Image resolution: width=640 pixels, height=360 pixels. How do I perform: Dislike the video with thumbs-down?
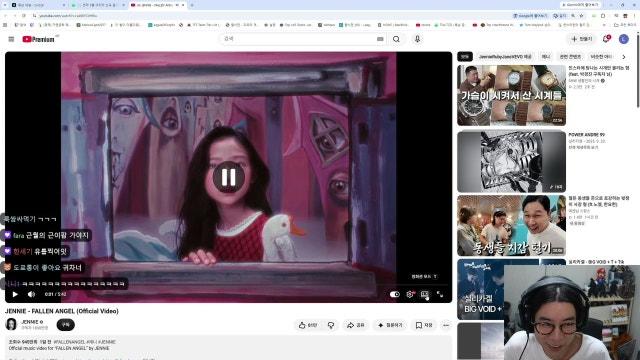tap(331, 325)
